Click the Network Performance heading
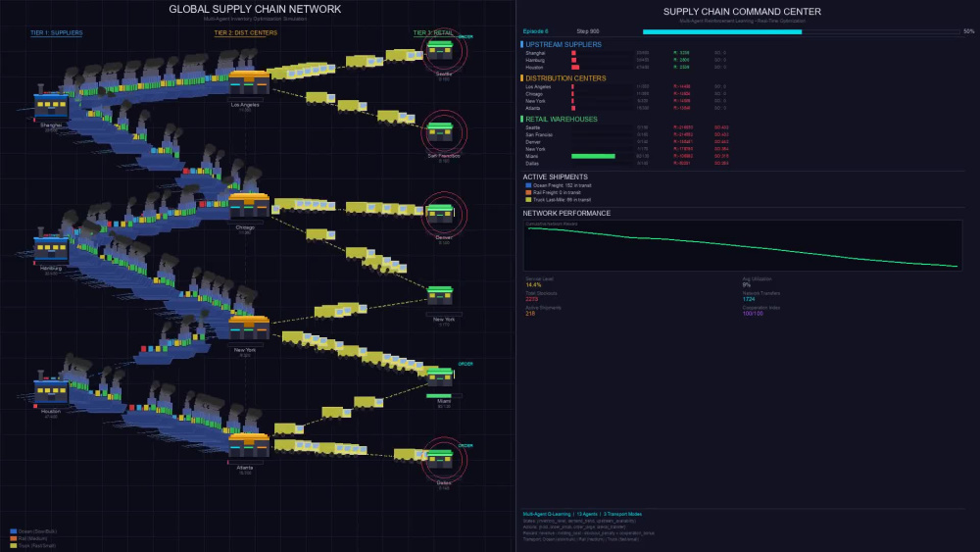 pyautogui.click(x=566, y=213)
